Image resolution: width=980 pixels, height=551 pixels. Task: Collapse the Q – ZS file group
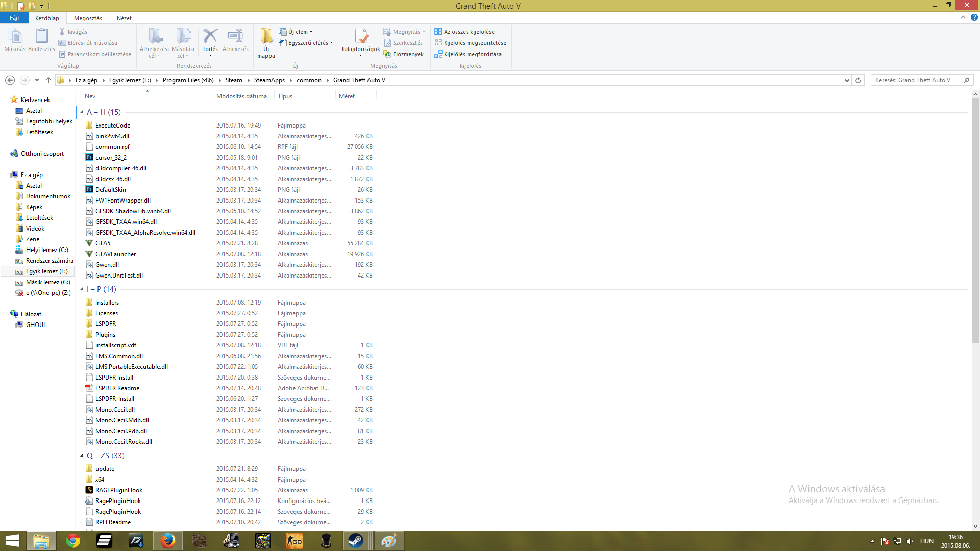(x=82, y=456)
